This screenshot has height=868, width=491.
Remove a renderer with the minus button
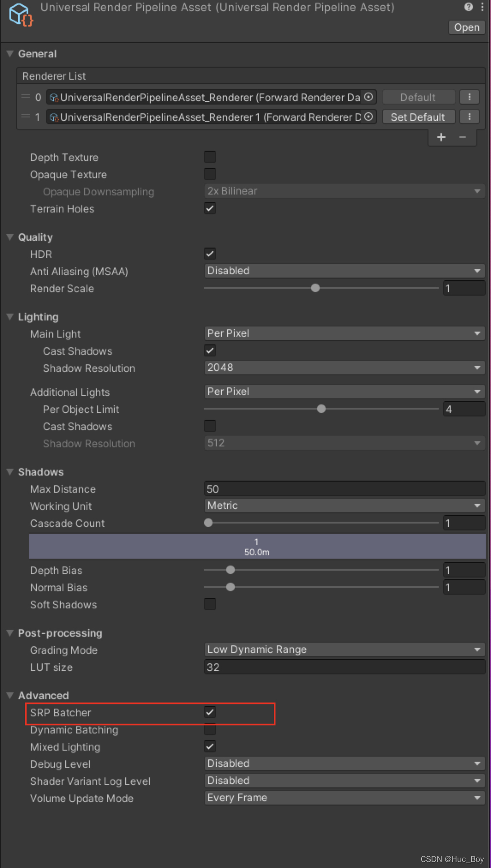(x=462, y=137)
